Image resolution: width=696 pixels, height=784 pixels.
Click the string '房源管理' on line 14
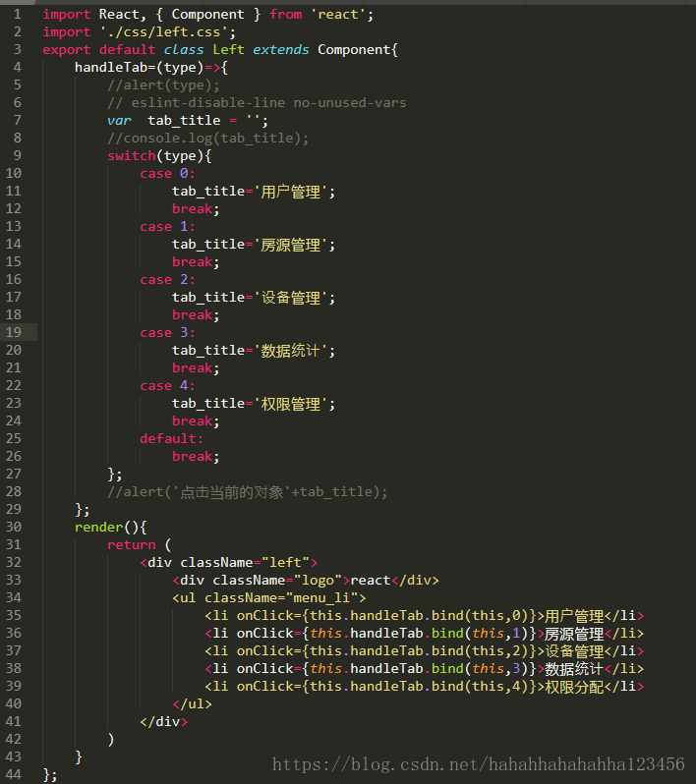click(291, 244)
